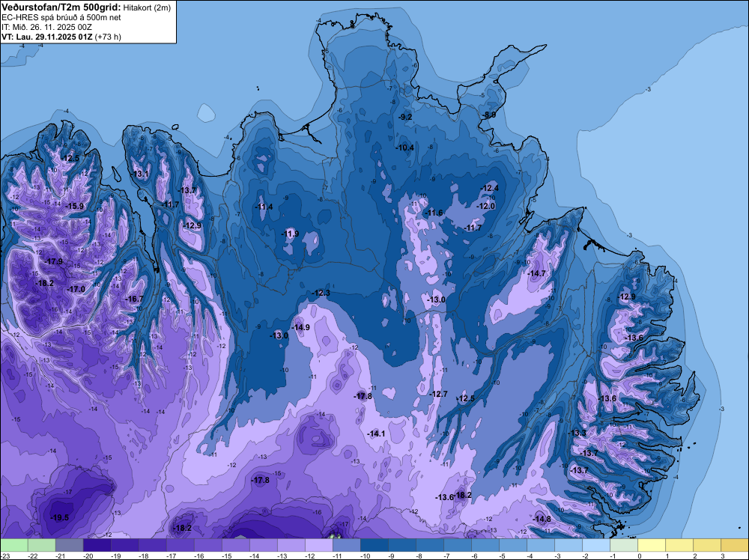Select the -12.7 temperature label

(x=438, y=394)
